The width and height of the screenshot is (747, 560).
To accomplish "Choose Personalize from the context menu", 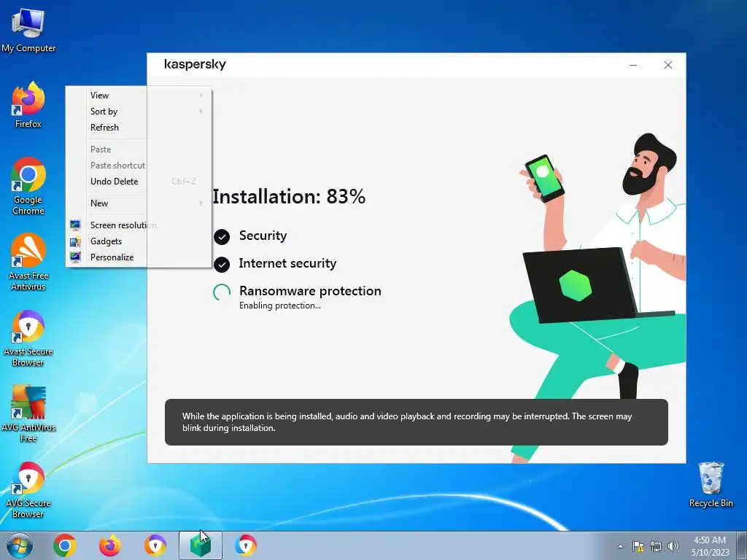I will [x=139, y=257].
